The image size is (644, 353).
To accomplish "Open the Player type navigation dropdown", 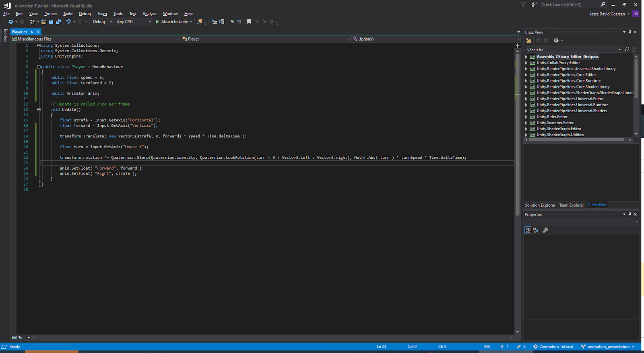I will point(266,39).
